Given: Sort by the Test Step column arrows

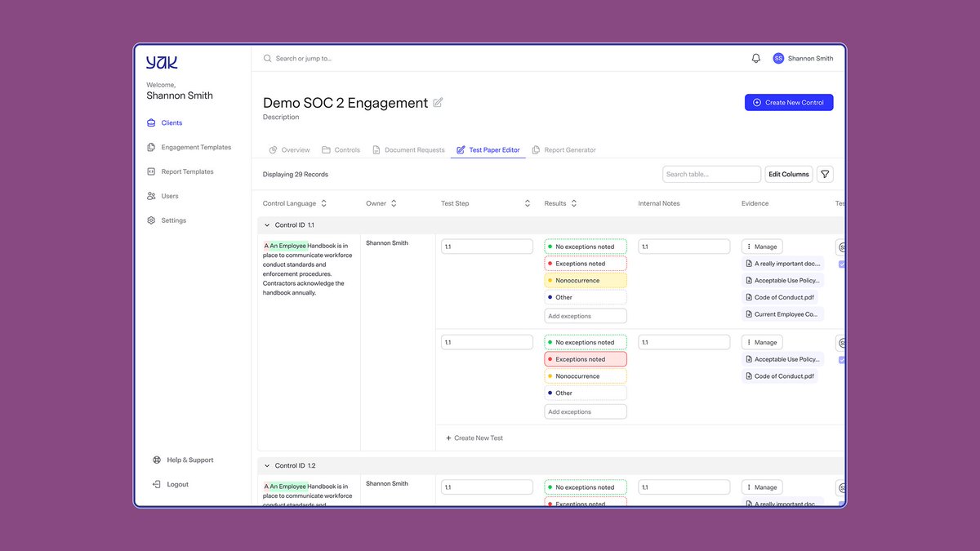Looking at the screenshot, I should pyautogui.click(x=528, y=203).
